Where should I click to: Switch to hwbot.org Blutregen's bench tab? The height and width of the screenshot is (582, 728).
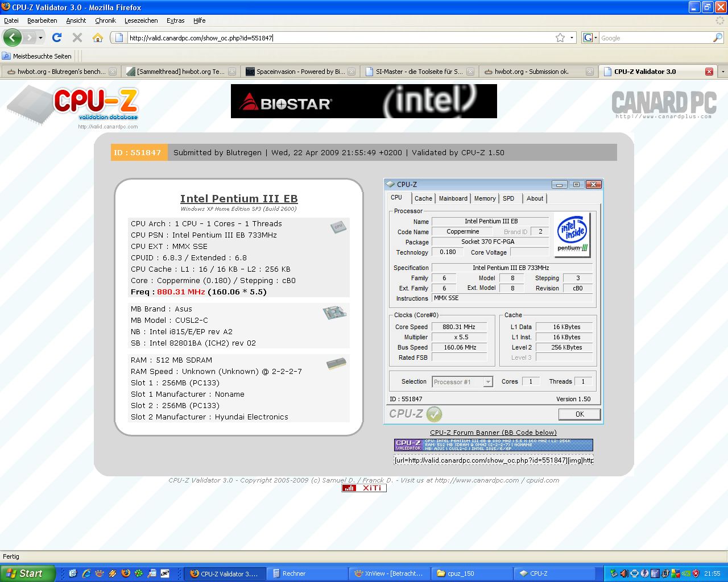point(61,72)
